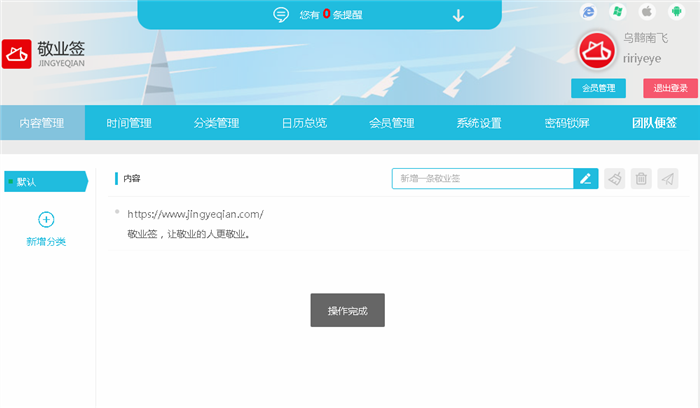Open the 密码锁屏 tab

(567, 123)
